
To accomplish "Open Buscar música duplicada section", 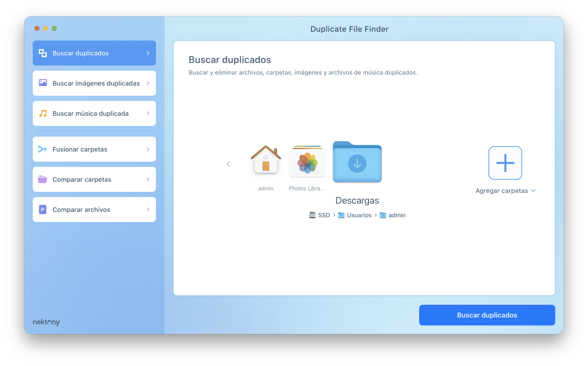I will [94, 113].
